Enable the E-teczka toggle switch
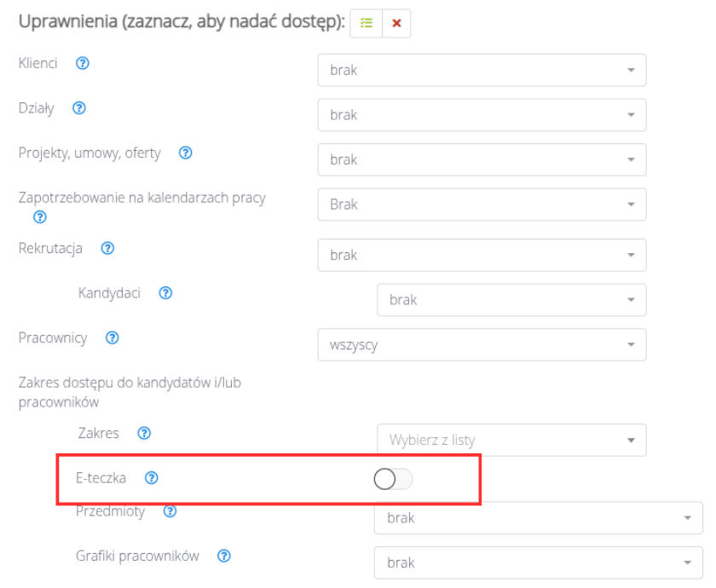 (x=393, y=479)
